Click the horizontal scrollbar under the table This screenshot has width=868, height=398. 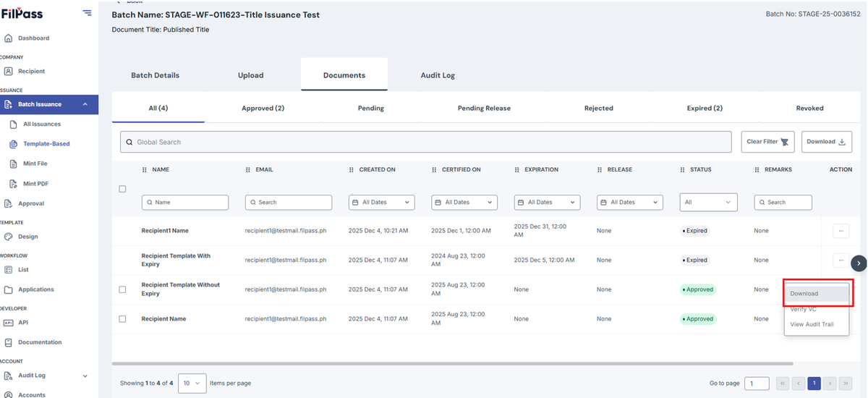pos(452,363)
